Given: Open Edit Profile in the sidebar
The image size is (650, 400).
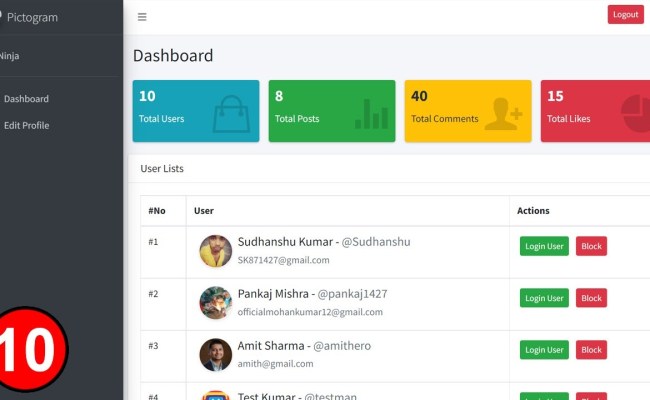Looking at the screenshot, I should (27, 125).
